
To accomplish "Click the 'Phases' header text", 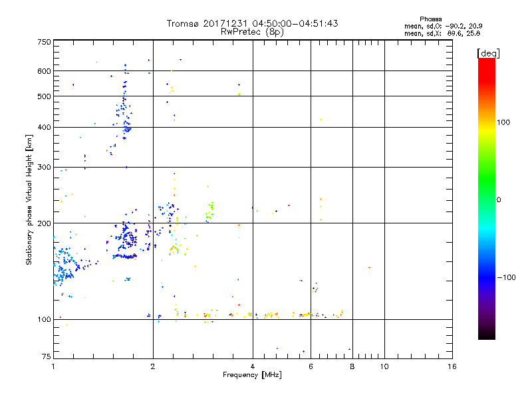I will pos(430,19).
